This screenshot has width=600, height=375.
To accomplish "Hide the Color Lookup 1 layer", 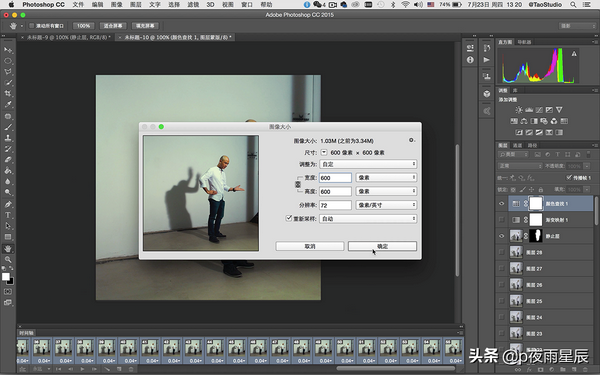I will [x=501, y=204].
